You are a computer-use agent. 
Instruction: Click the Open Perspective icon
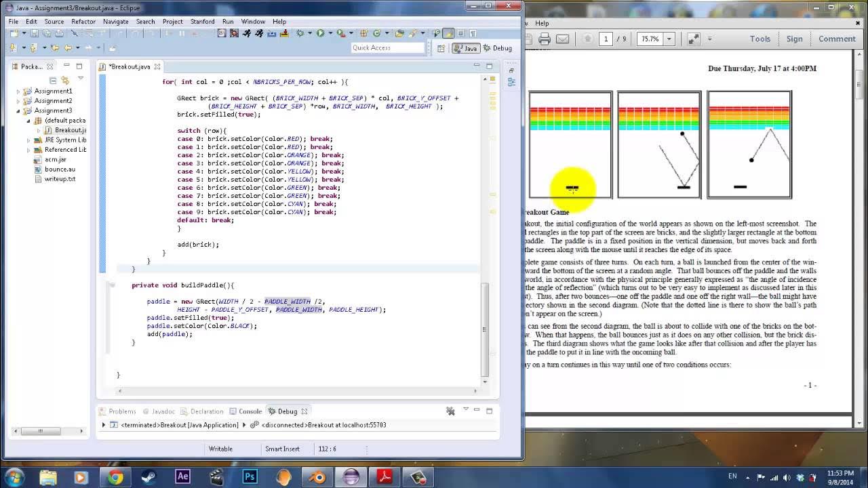tap(441, 48)
